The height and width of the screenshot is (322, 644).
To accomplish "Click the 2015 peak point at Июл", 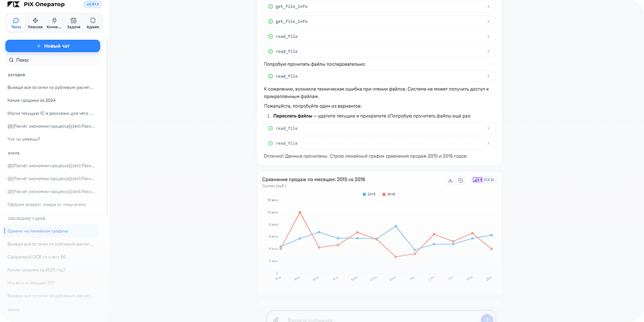I will pos(395,227).
